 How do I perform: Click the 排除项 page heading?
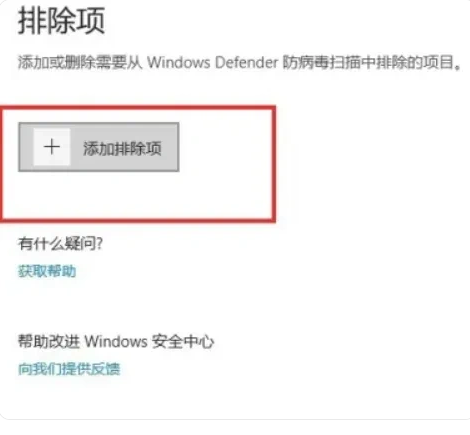(61, 21)
